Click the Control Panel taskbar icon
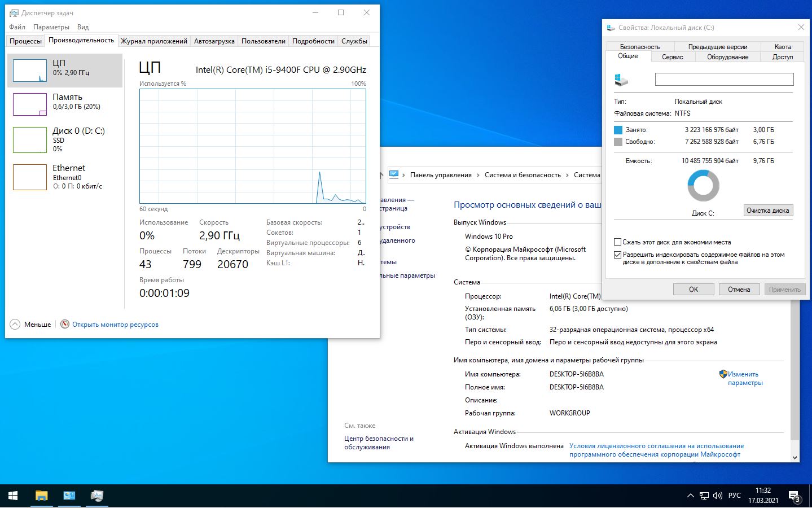 [69, 496]
